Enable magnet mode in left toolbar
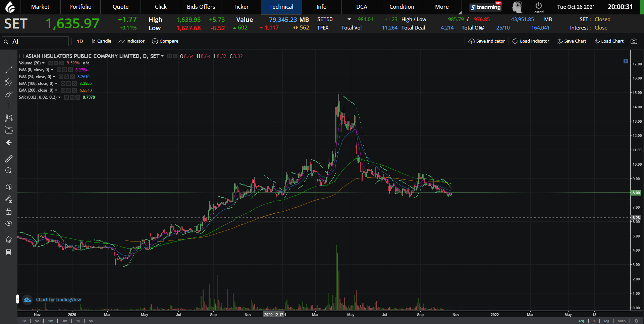This screenshot has width=644, height=324. (9, 187)
